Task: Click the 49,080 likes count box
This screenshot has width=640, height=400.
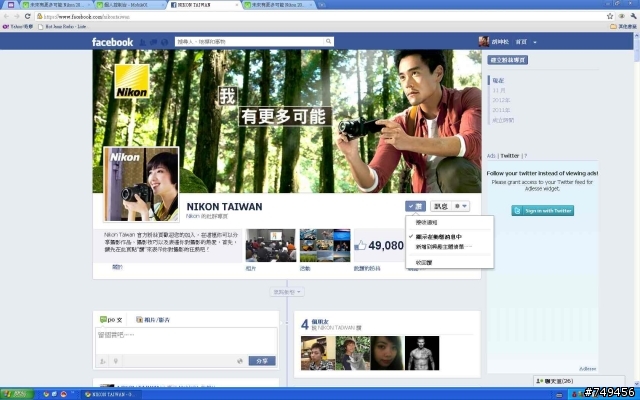Action: coord(379,245)
